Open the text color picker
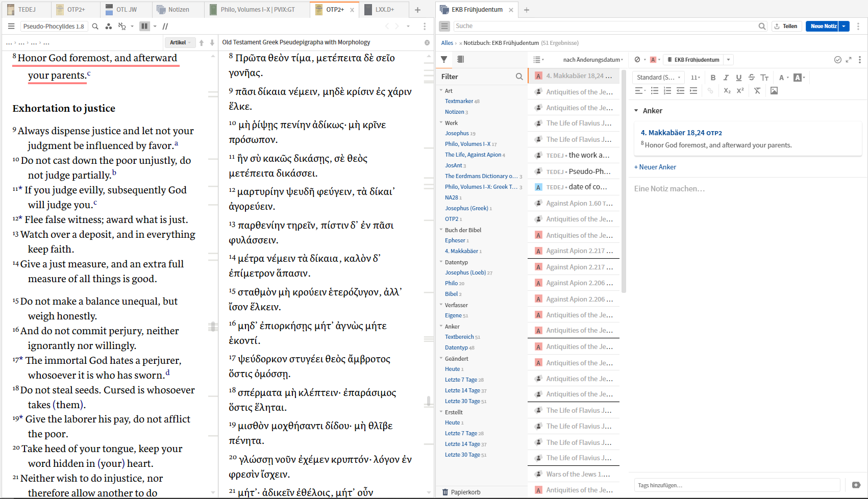The width and height of the screenshot is (868, 499). pyautogui.click(x=783, y=78)
